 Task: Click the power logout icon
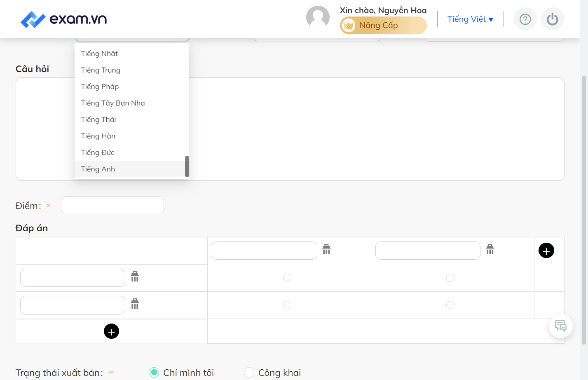point(552,19)
